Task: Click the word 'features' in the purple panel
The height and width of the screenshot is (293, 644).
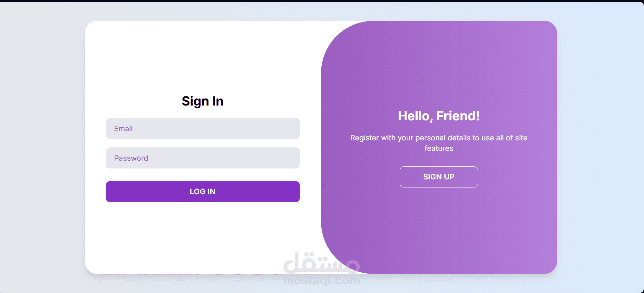Action: 438,148
